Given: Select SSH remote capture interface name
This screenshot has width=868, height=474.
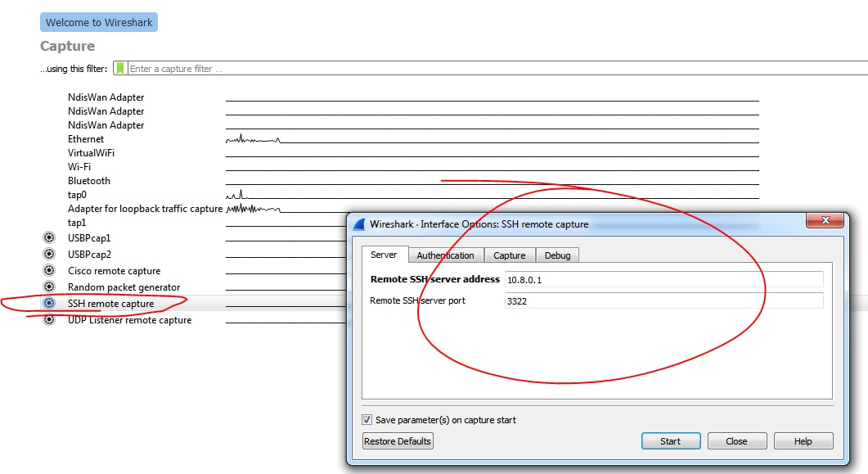Looking at the screenshot, I should click(x=110, y=304).
